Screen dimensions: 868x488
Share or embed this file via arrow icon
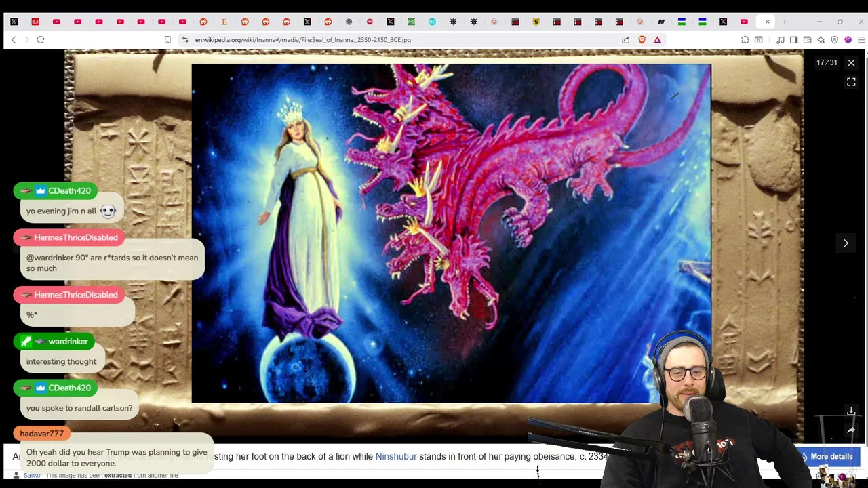[x=851, y=430]
